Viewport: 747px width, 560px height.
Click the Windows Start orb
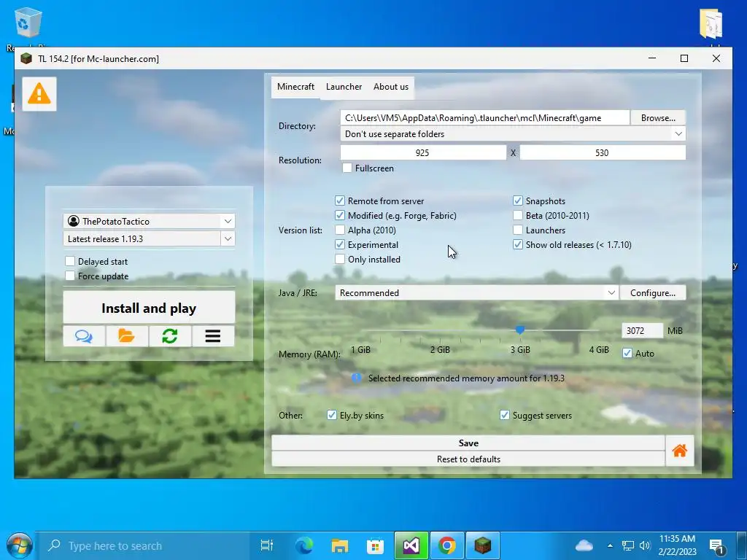[20, 545]
